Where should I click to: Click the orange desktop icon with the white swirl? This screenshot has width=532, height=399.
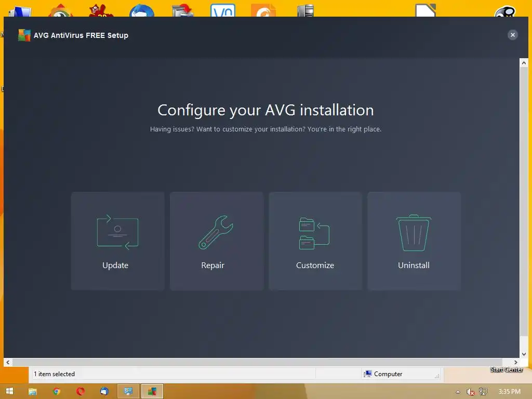pyautogui.click(x=263, y=10)
